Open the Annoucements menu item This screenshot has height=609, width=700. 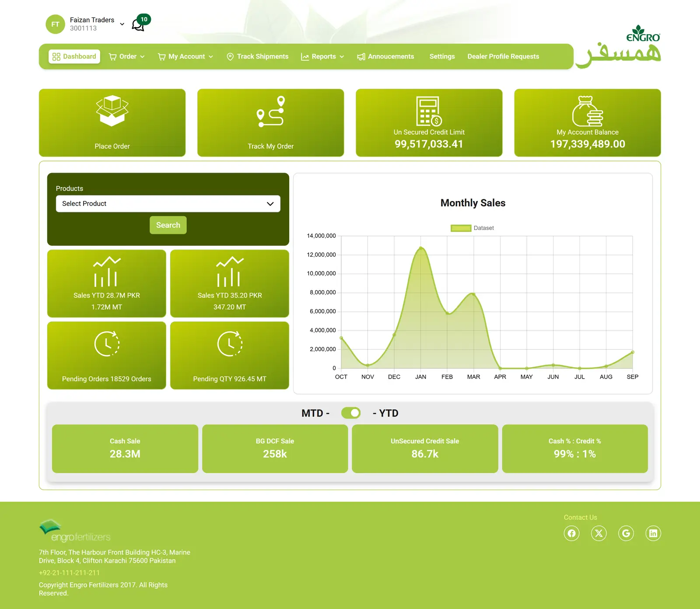coord(385,56)
